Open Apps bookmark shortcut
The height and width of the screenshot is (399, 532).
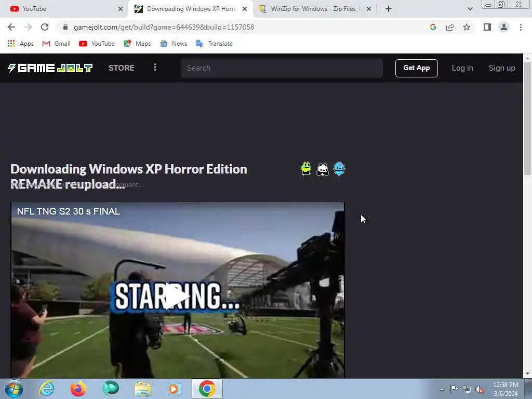click(21, 44)
